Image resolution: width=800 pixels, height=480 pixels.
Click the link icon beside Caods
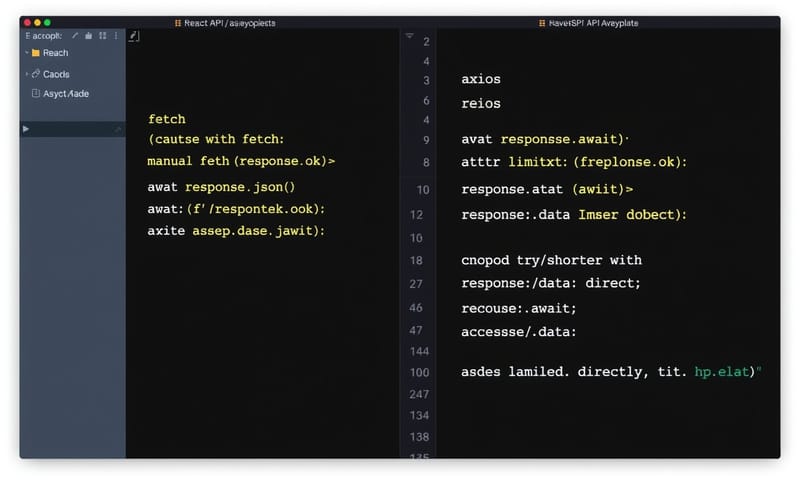[x=36, y=74]
